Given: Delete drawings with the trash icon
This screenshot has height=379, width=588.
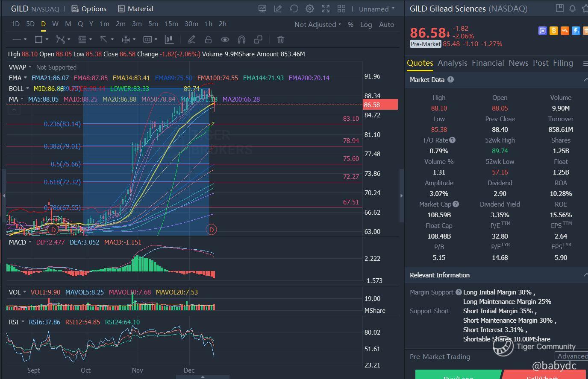Looking at the screenshot, I should (x=281, y=39).
